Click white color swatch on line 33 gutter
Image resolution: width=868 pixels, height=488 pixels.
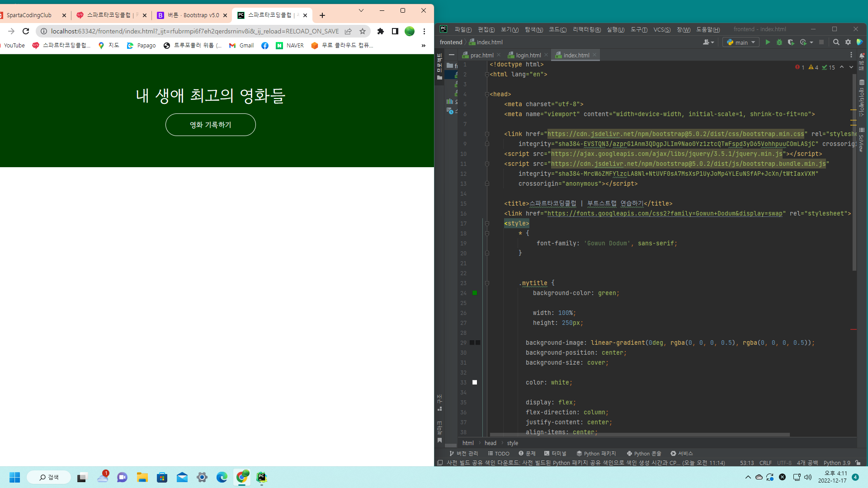pos(475,383)
